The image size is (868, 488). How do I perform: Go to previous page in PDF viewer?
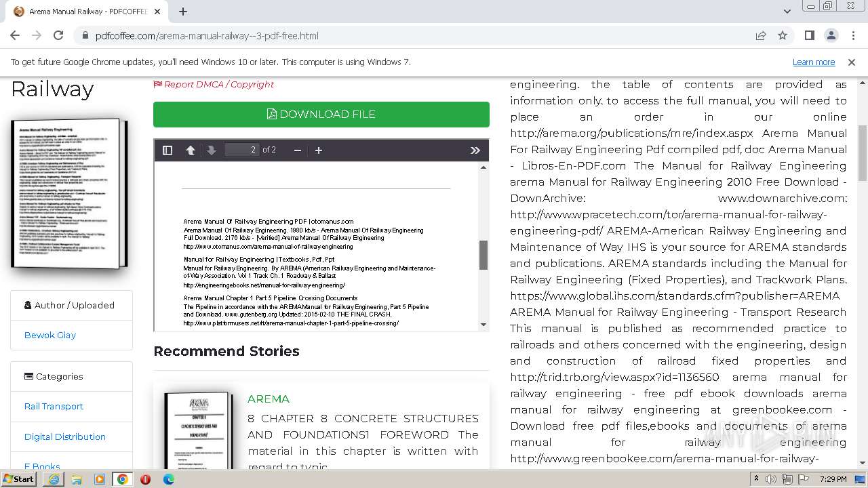191,150
